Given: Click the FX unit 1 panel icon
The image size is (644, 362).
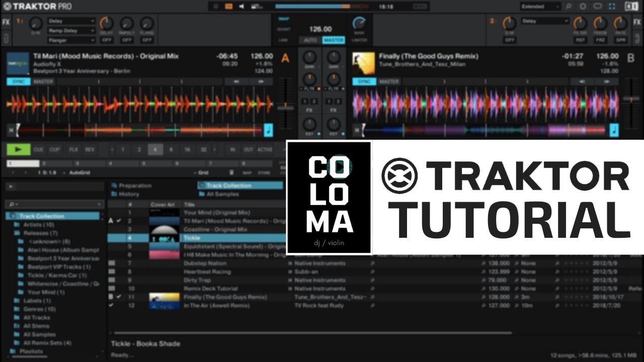Looking at the screenshot, I should tap(6, 22).
